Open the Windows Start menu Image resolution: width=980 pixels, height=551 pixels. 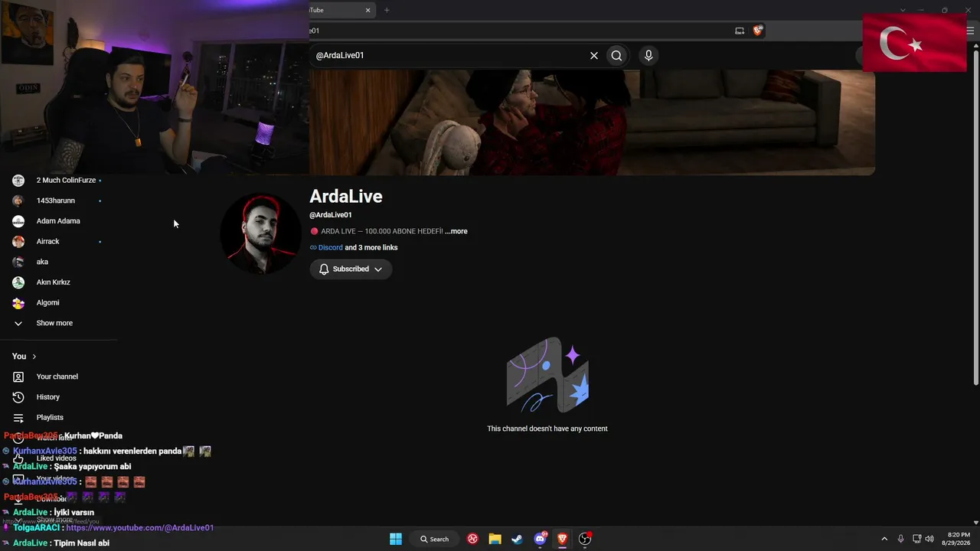(x=396, y=539)
